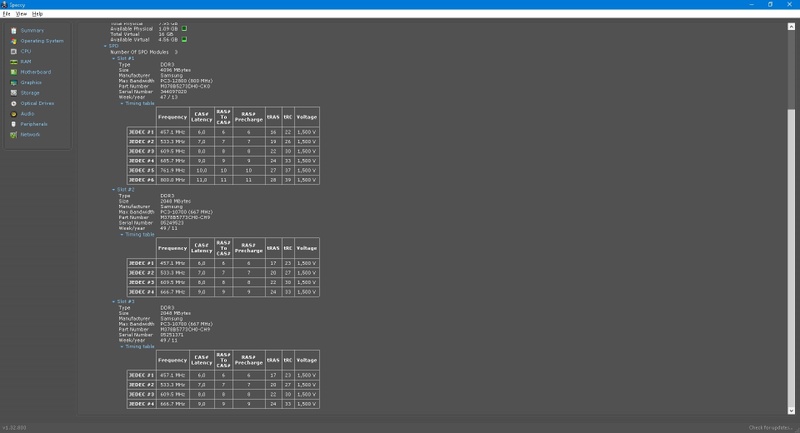
Task: Select the Number Of SPD Modules row
Action: [144, 52]
